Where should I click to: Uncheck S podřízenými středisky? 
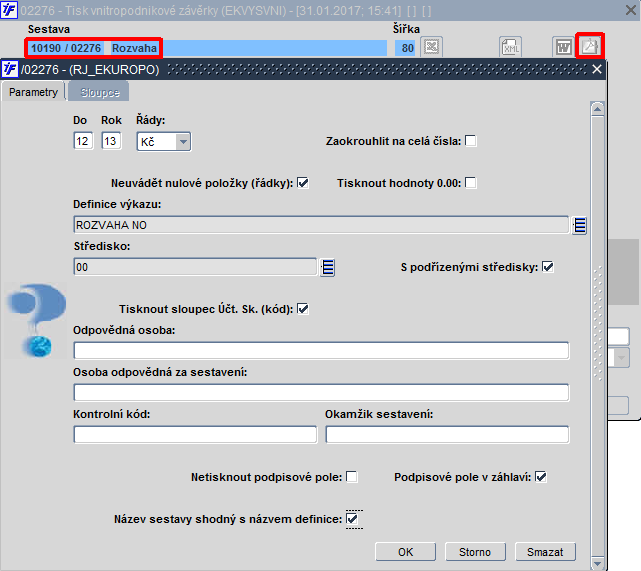[x=548, y=267]
